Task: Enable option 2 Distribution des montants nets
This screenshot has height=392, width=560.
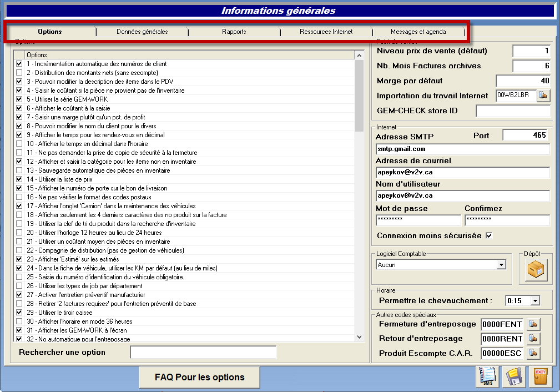Action: (19, 73)
